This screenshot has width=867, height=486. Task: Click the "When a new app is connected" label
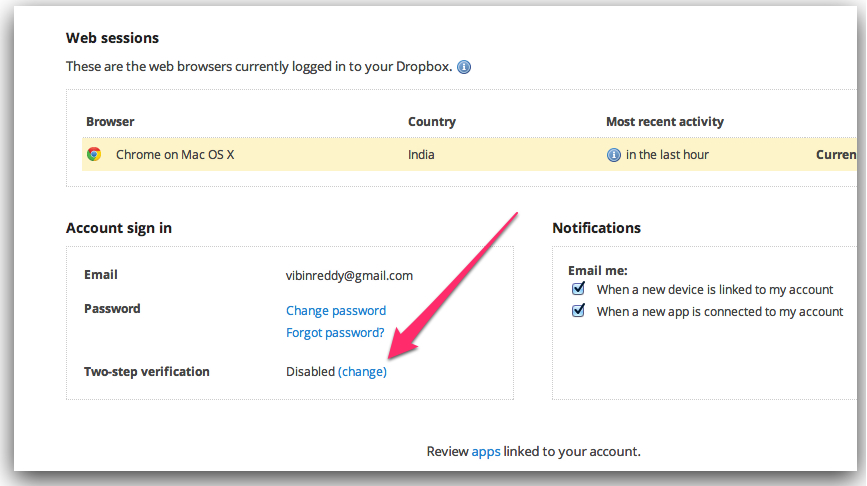719,312
